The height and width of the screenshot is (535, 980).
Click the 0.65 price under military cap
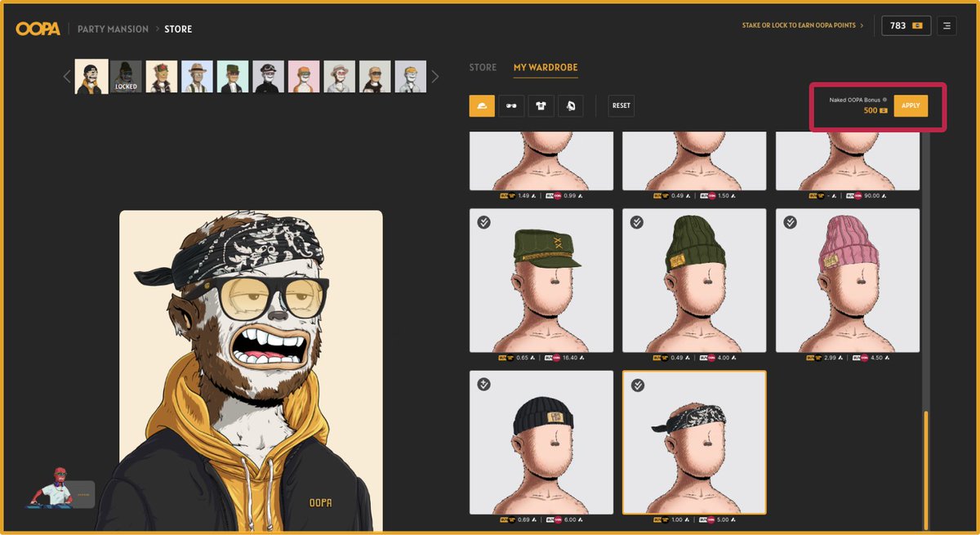tap(523, 358)
